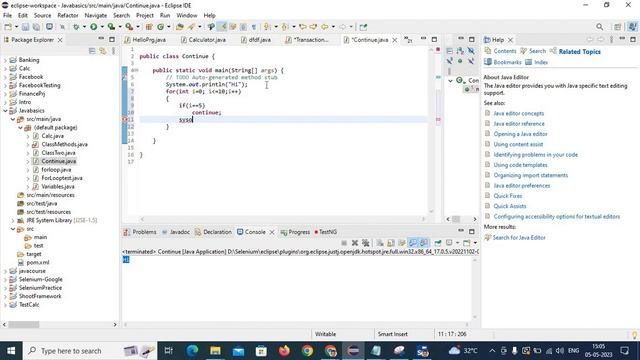The image size is (640, 360).
Task: Open Firefox from the taskbar
Action: coord(284,351)
